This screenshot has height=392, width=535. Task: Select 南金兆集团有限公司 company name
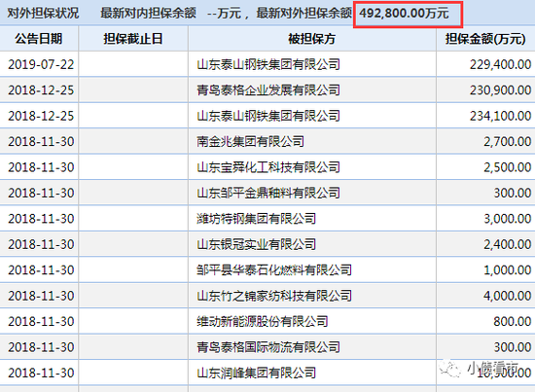[x=250, y=142]
